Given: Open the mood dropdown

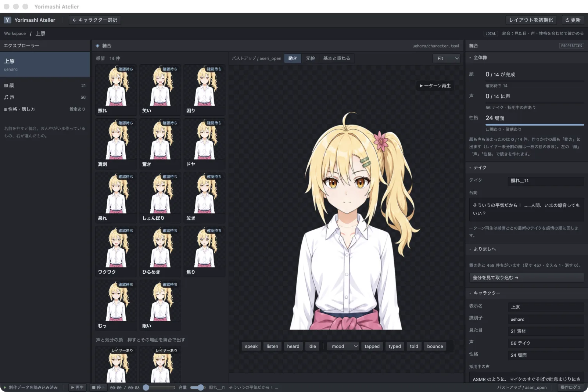Looking at the screenshot, I should click(343, 346).
